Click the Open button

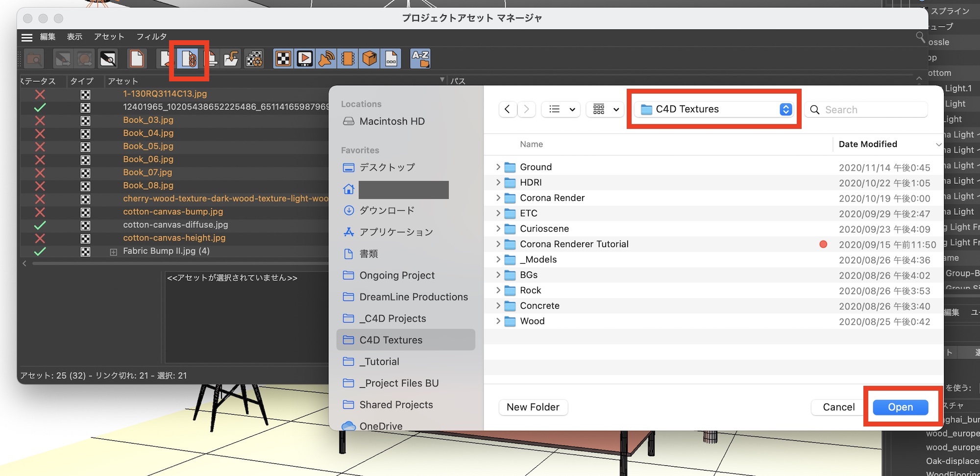point(900,407)
